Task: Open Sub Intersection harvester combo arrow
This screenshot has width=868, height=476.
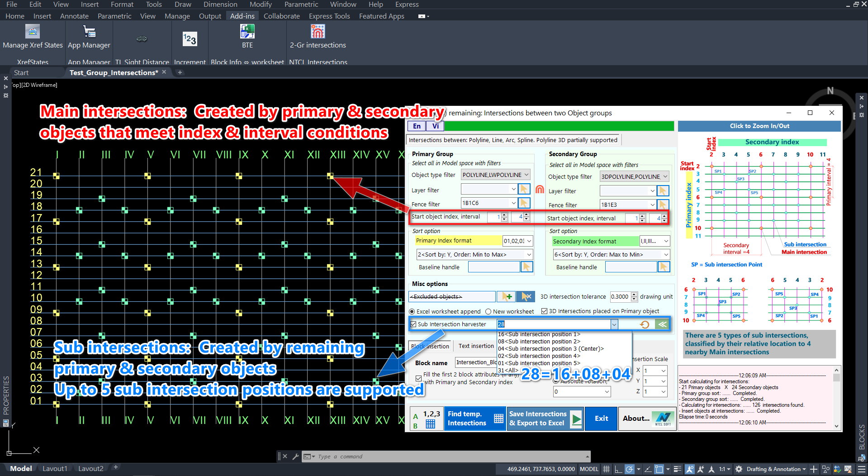Action: point(614,324)
